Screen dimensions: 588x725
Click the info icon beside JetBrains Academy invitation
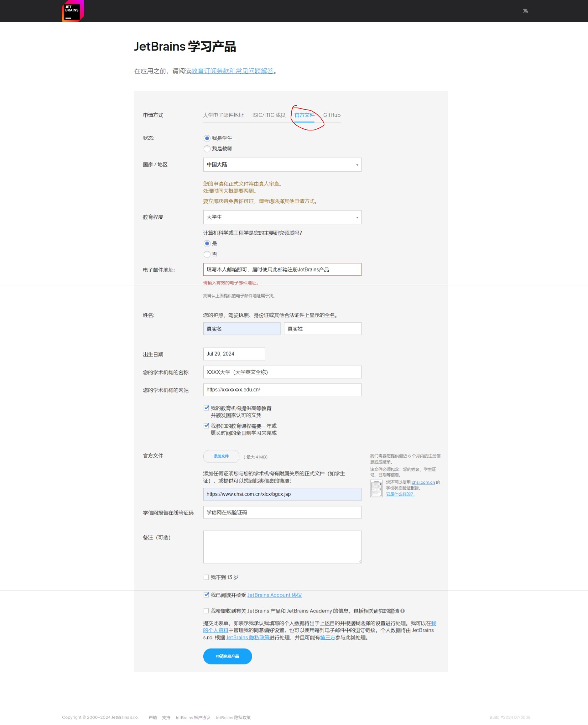coord(402,611)
